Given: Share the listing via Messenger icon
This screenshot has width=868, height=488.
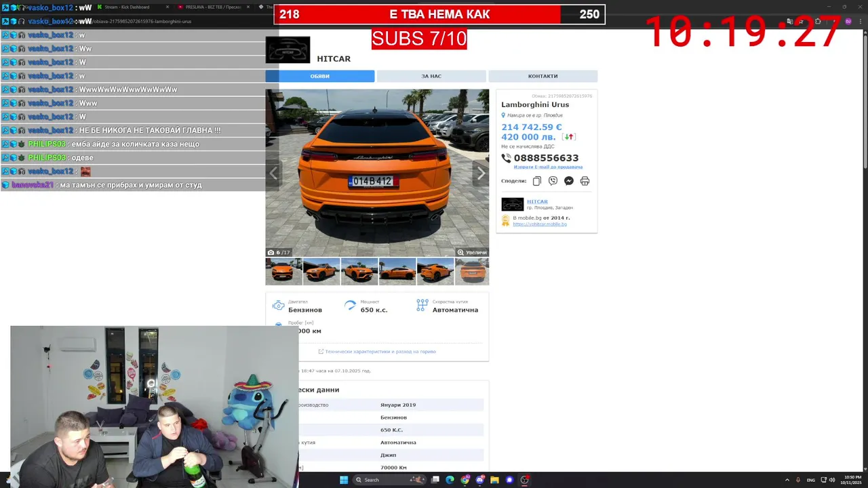Looking at the screenshot, I should (x=569, y=181).
